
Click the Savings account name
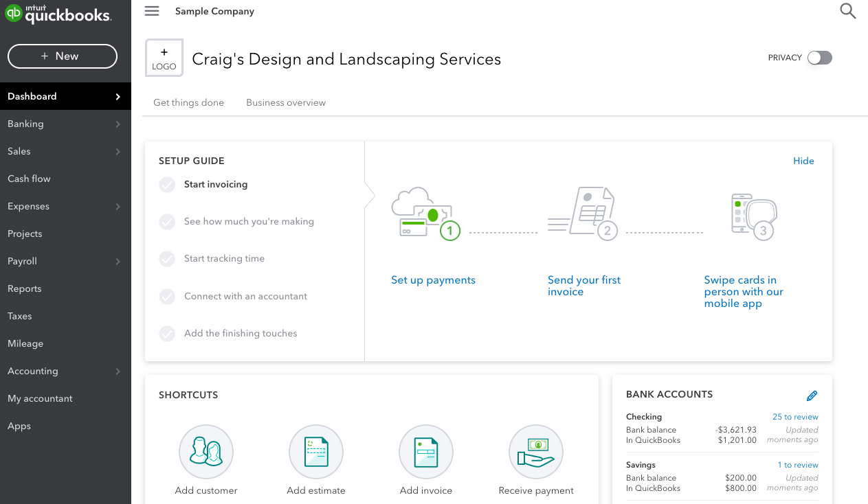(x=641, y=465)
